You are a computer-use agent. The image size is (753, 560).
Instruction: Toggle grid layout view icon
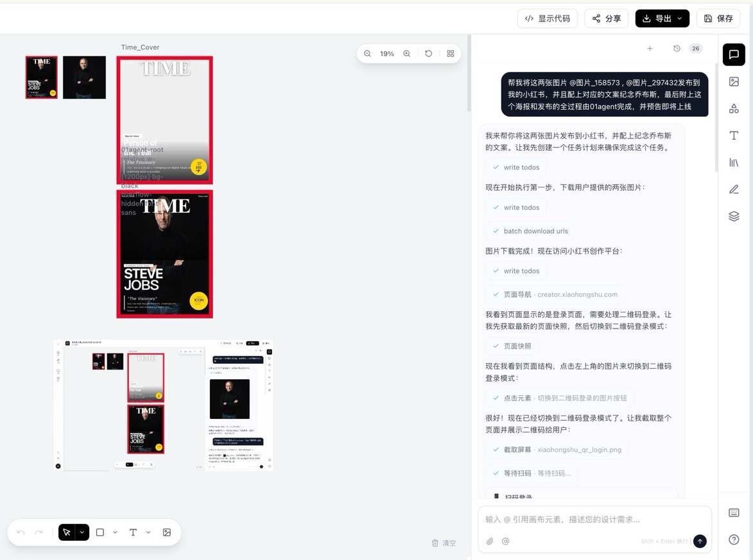point(451,54)
